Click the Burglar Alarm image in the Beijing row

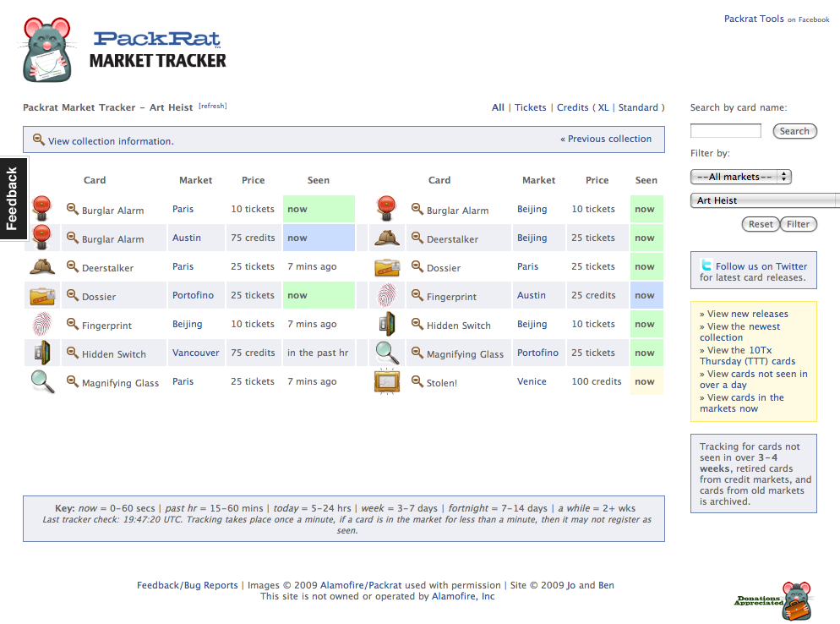tap(386, 209)
